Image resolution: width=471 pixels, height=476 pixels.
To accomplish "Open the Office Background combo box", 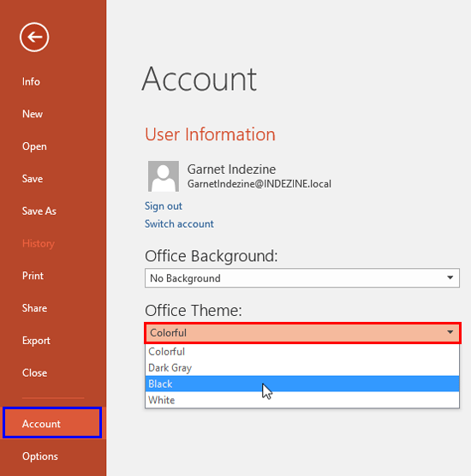I will (302, 277).
